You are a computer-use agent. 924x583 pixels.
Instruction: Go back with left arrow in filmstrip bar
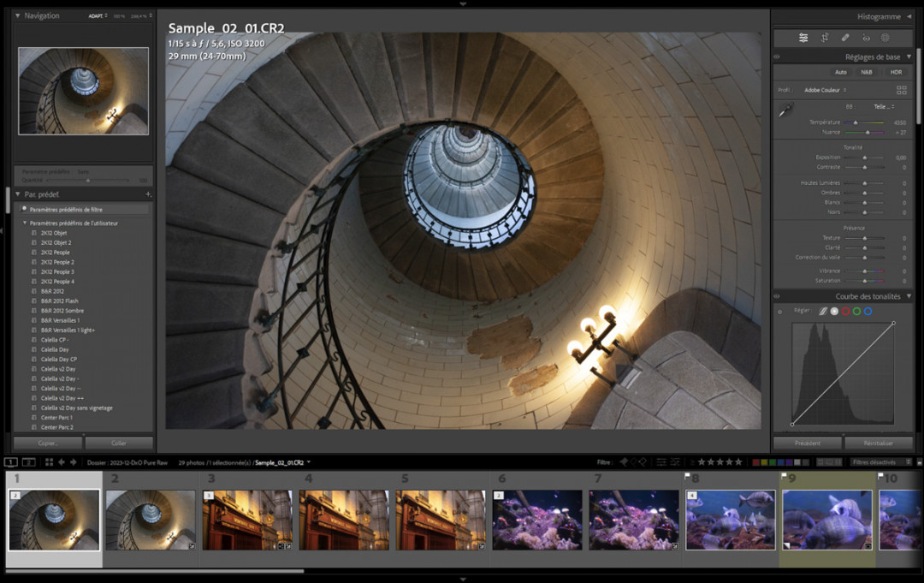click(62, 462)
